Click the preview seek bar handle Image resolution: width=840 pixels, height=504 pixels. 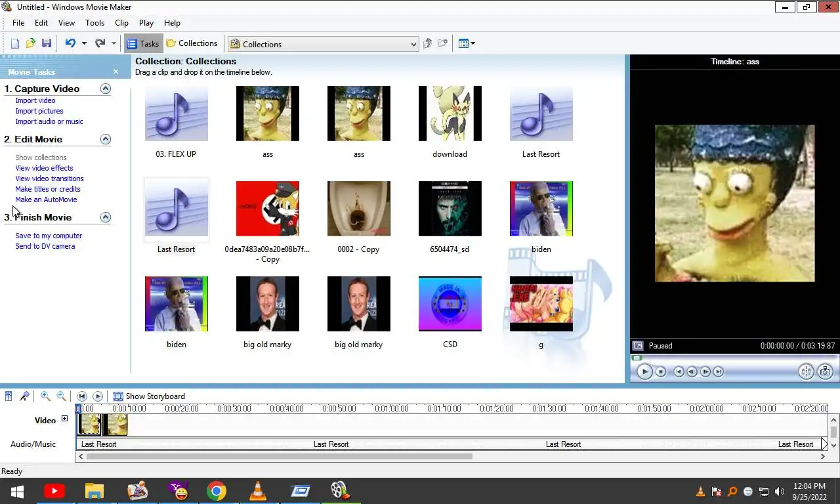click(636, 358)
